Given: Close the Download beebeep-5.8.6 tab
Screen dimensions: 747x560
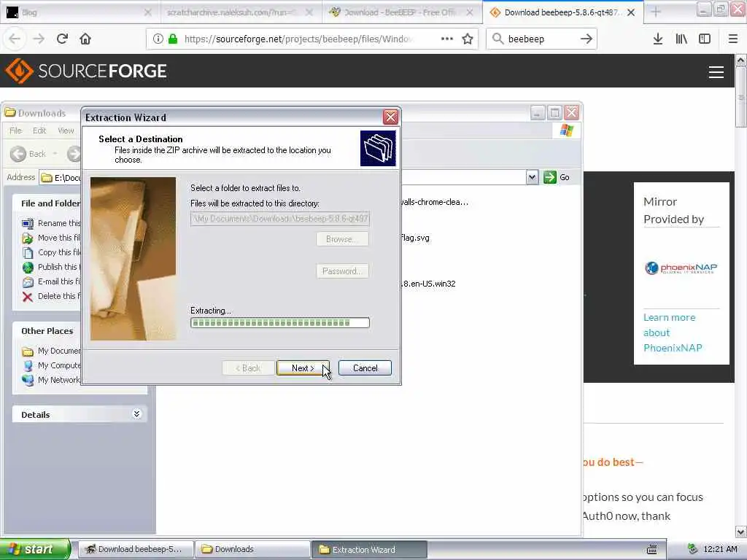Looking at the screenshot, I should click(631, 12).
